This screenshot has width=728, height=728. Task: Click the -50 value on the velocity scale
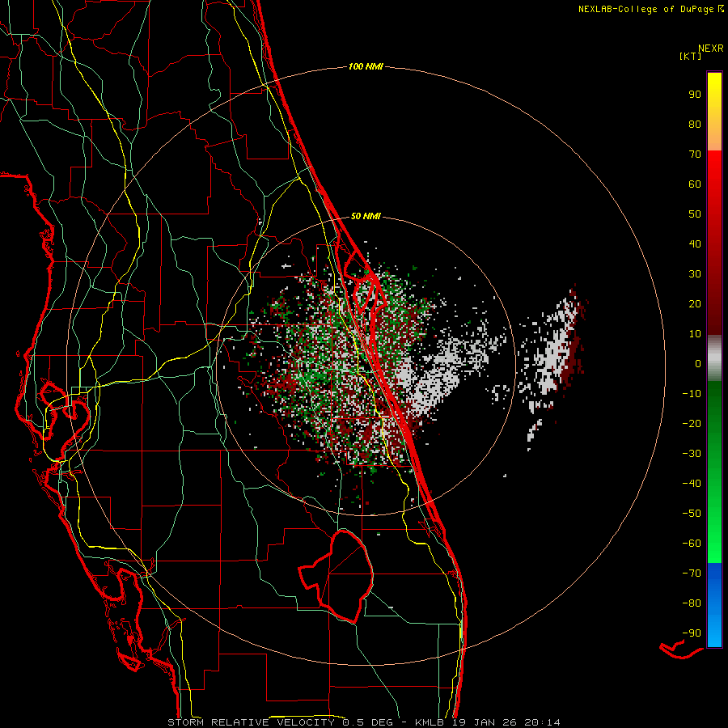pyautogui.click(x=692, y=514)
